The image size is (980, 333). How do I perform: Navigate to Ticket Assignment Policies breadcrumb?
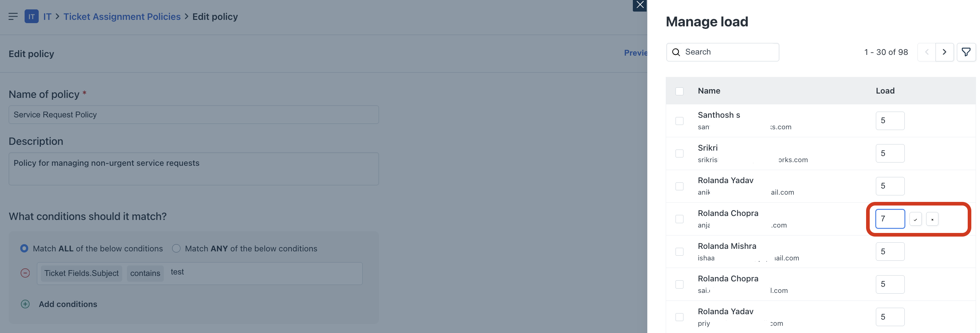122,17
